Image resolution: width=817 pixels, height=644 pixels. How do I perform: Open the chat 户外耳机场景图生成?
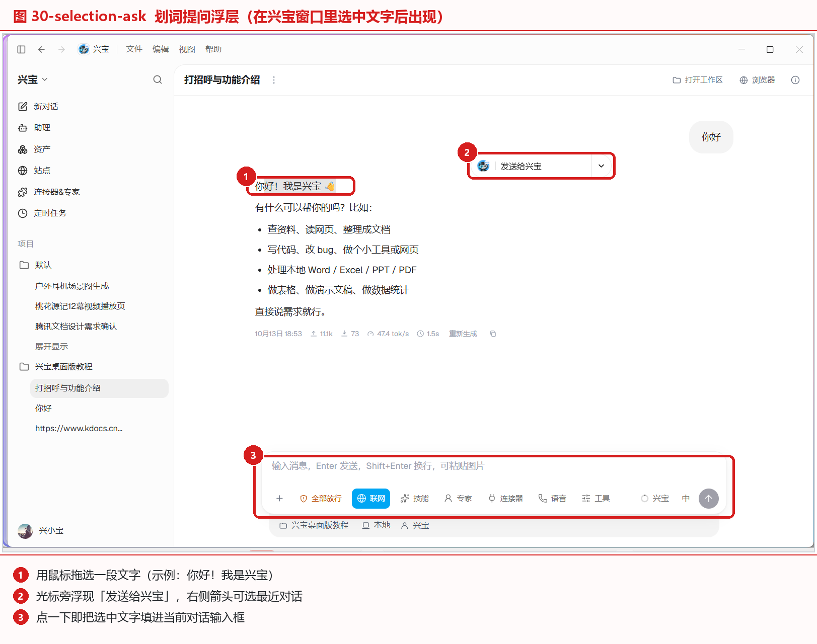coord(72,286)
